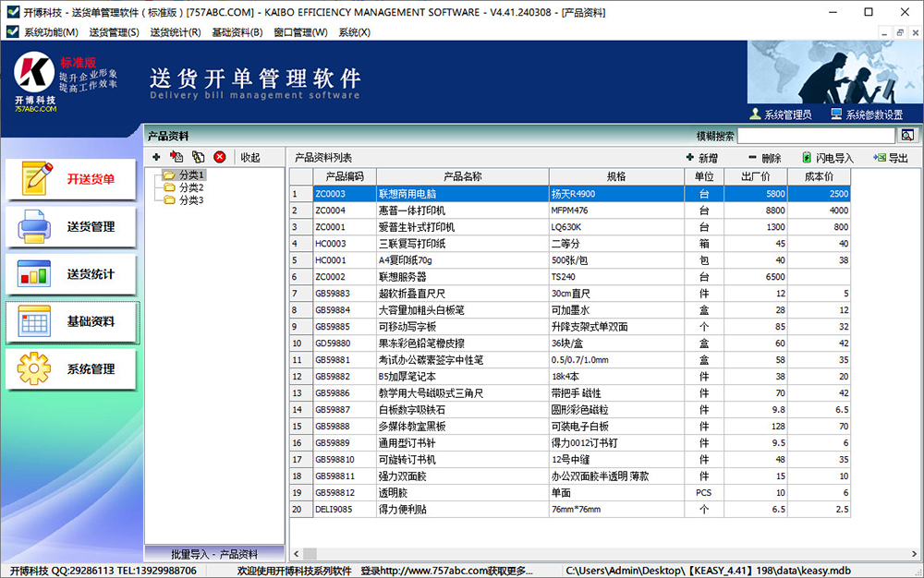Delete category with the red X icon
The height and width of the screenshot is (578, 924).
(x=220, y=157)
